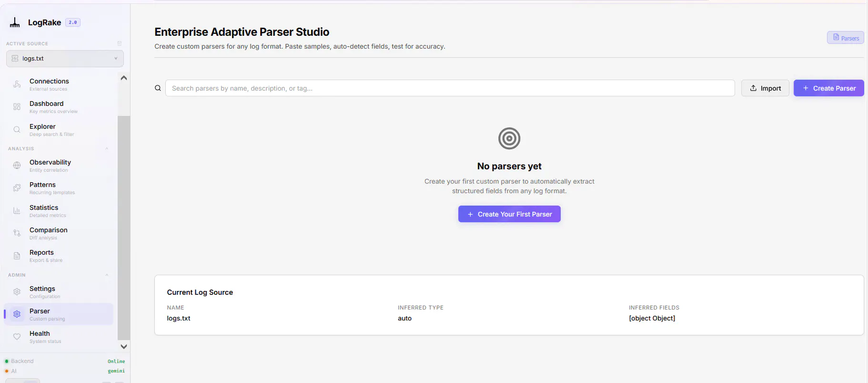Click the Explorer magnifier icon in sidebar
This screenshot has width=868, height=383.
[x=17, y=130]
